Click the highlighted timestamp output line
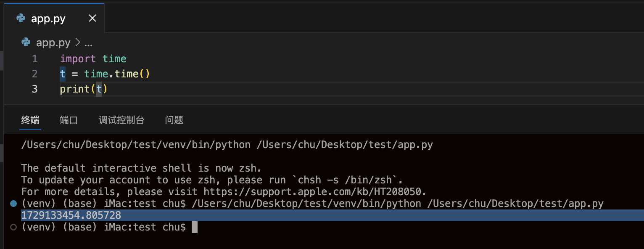 coord(71,215)
